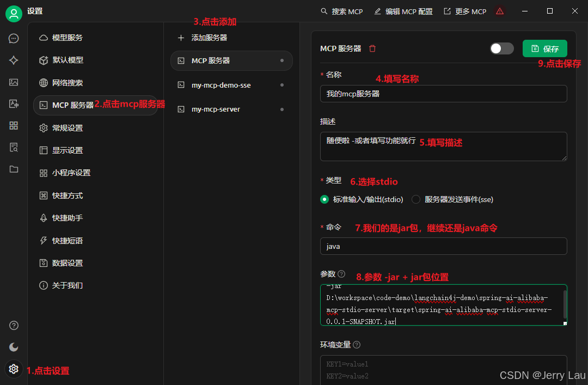
Task: Click the red trash icon to delete server
Action: point(372,48)
